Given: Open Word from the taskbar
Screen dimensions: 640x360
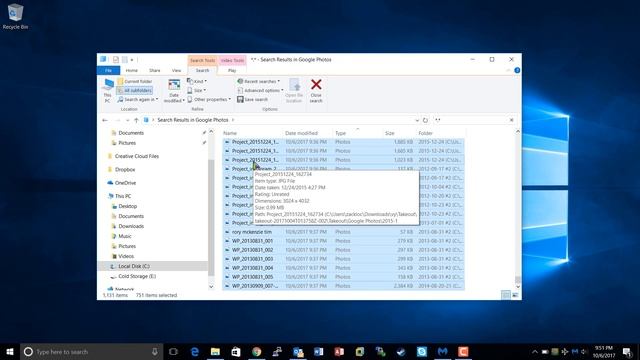Looking at the screenshot, I should click(318, 351).
